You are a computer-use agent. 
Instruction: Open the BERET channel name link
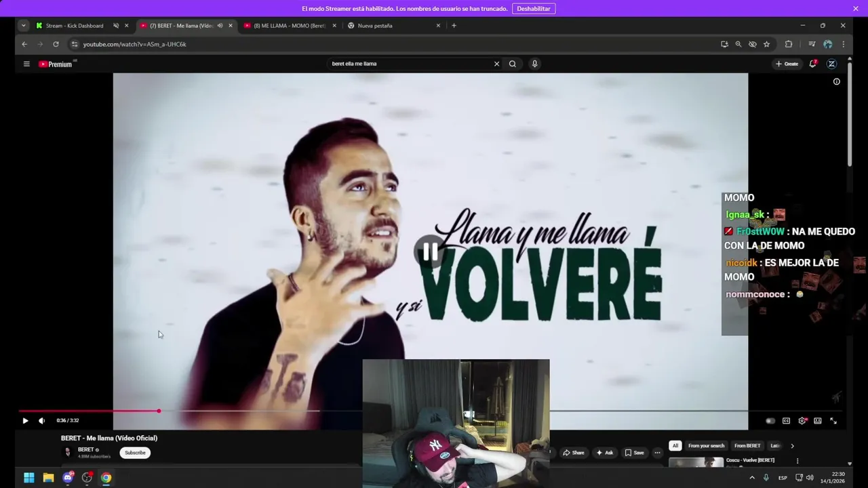(86, 449)
